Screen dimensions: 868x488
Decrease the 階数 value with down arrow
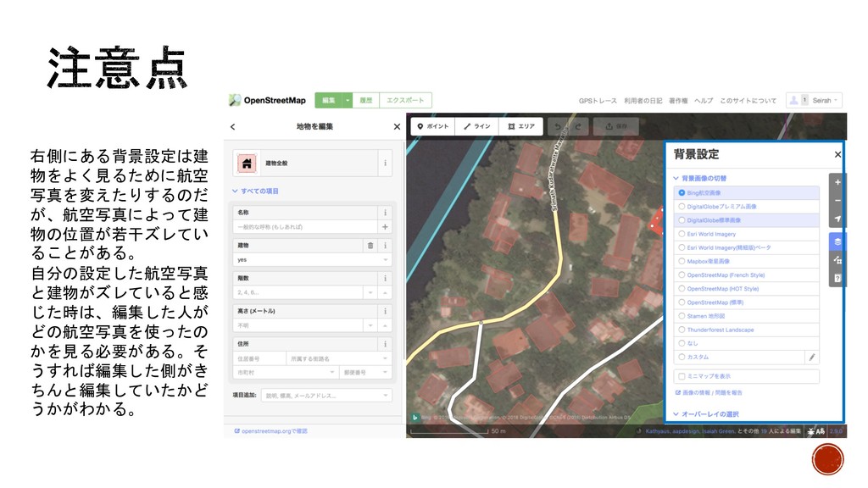(x=370, y=292)
